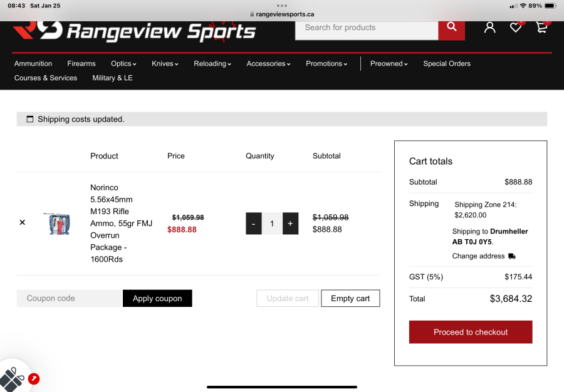Expand the Reloading dropdown menu
The height and width of the screenshot is (392, 564).
click(x=212, y=64)
